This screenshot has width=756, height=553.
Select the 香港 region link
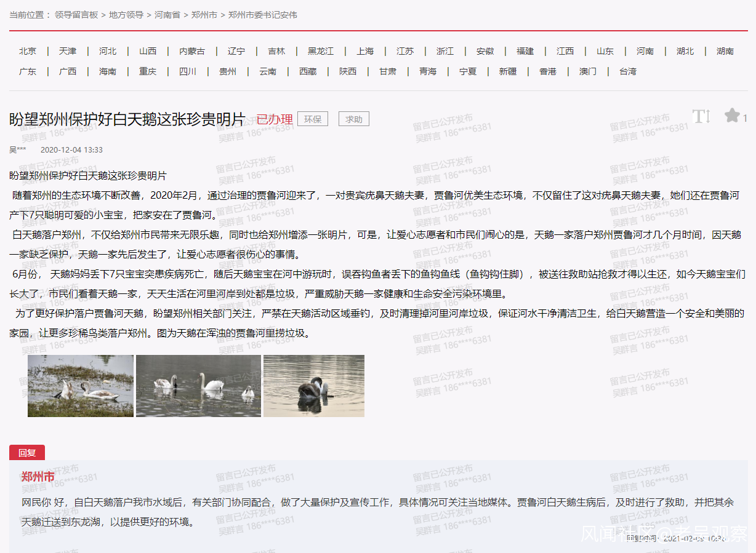click(548, 71)
